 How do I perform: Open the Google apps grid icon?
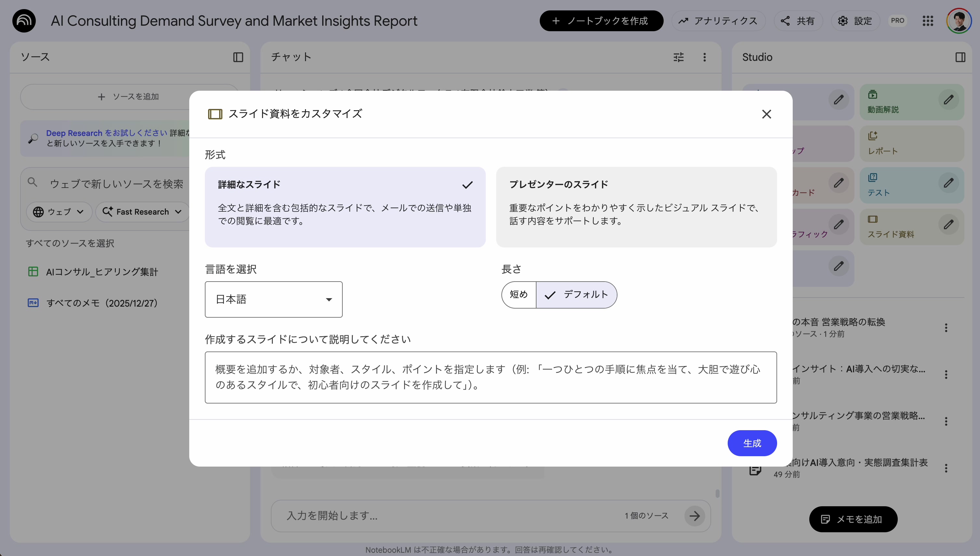pos(928,20)
